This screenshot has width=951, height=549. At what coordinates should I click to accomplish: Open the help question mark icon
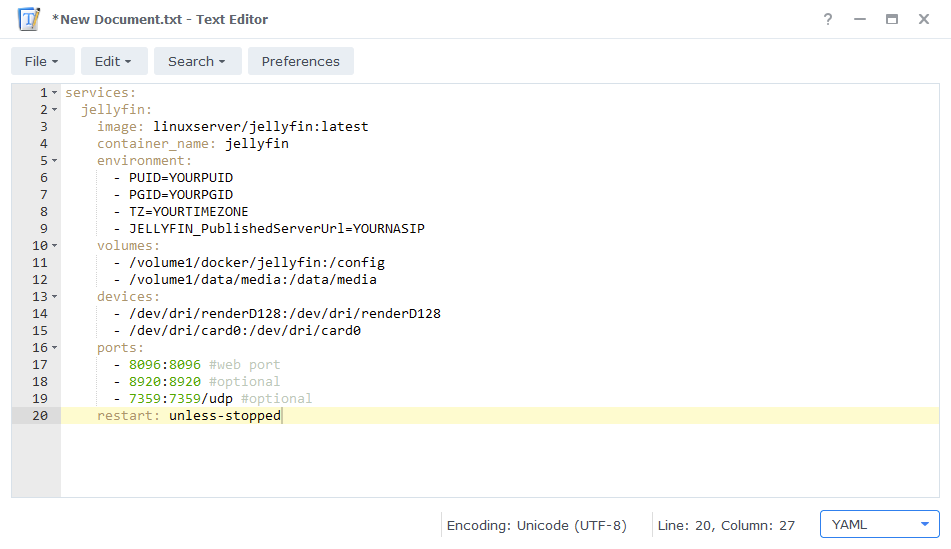(828, 19)
